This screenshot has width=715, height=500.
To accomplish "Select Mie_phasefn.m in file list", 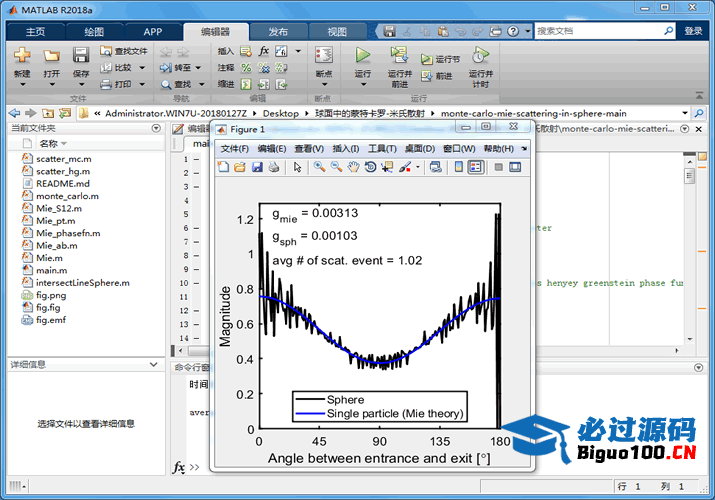I will 68,233.
